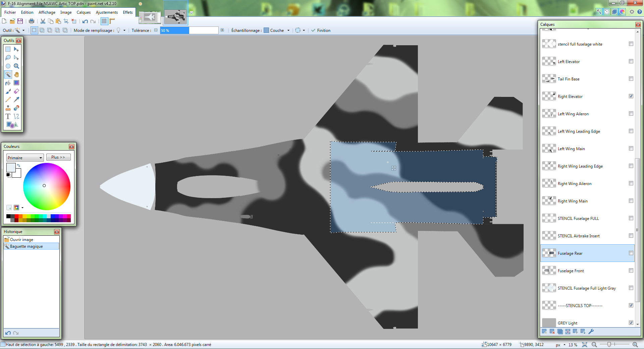Image resolution: width=644 pixels, height=349 pixels.
Task: Open the Calques menu
Action: point(84,12)
